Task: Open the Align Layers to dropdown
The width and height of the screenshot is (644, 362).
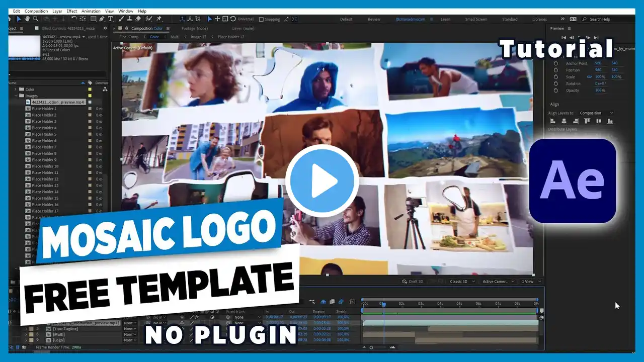Action: [596, 113]
